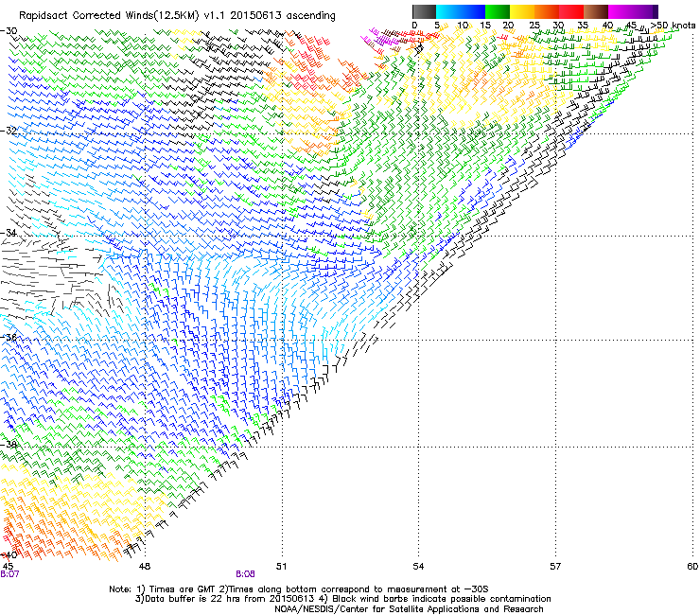
Task: Click the latitude label '-32'
Action: (9, 131)
